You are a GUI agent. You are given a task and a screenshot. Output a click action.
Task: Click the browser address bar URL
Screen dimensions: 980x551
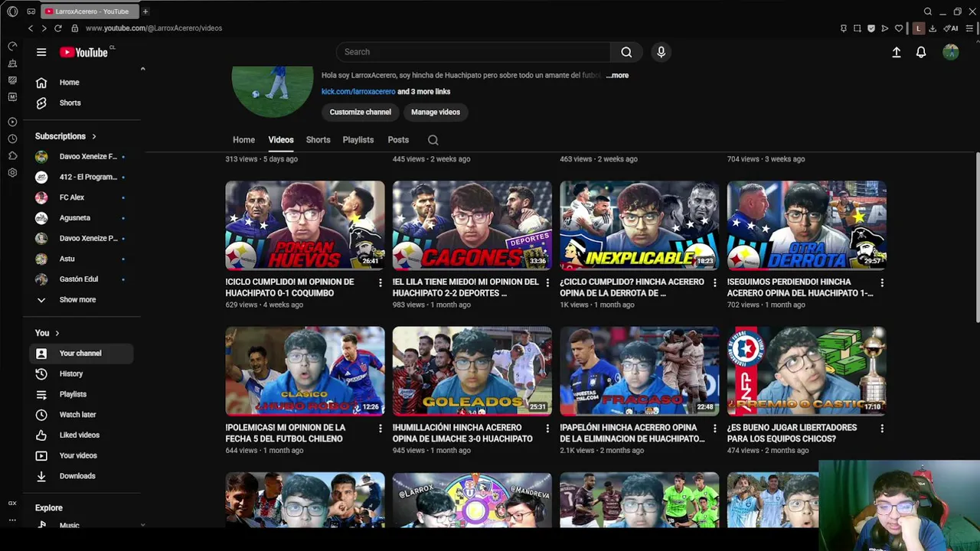click(x=154, y=28)
